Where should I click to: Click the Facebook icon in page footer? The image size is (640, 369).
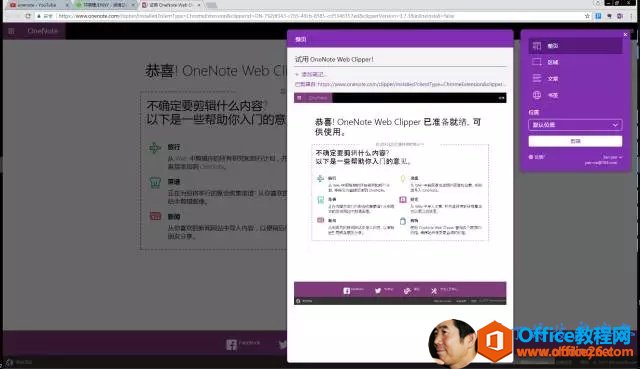231,345
